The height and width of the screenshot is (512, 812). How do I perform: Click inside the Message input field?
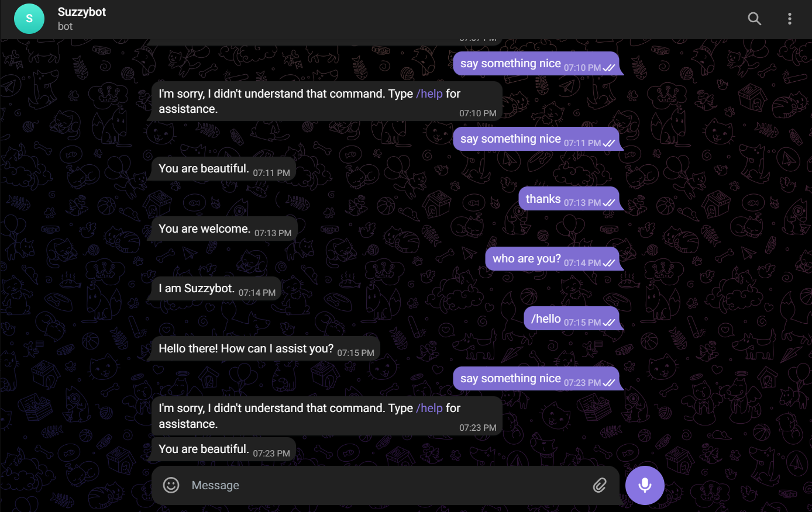pos(351,485)
